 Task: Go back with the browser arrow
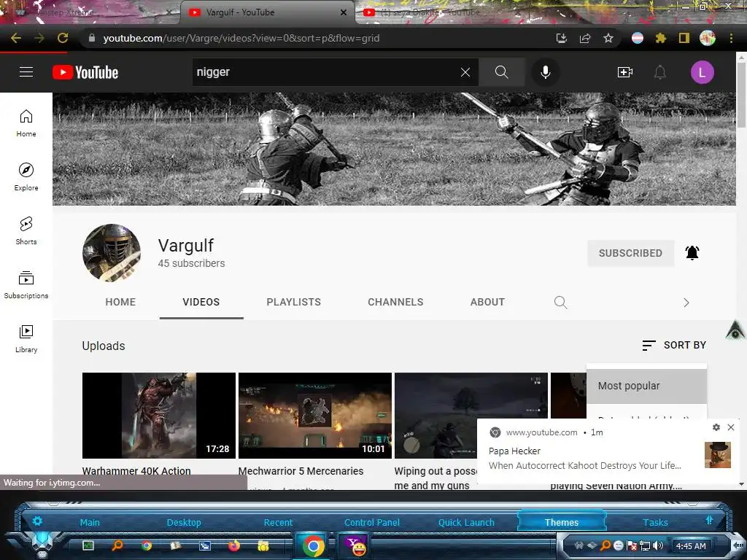(x=16, y=38)
